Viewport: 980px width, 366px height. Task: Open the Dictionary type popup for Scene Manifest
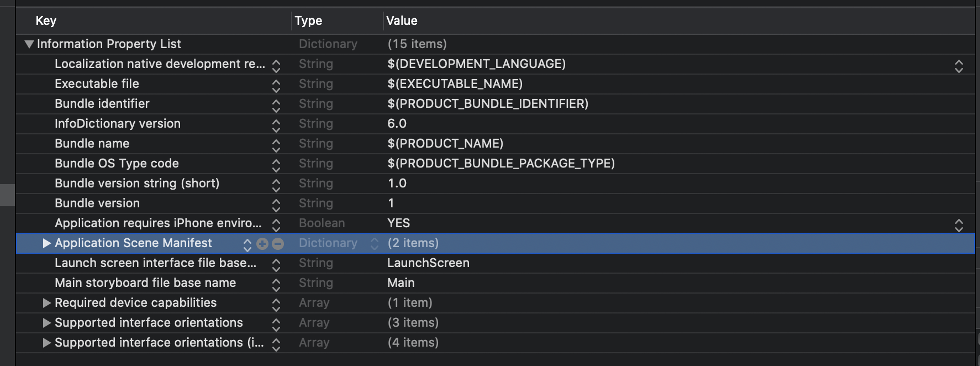pyautogui.click(x=375, y=244)
